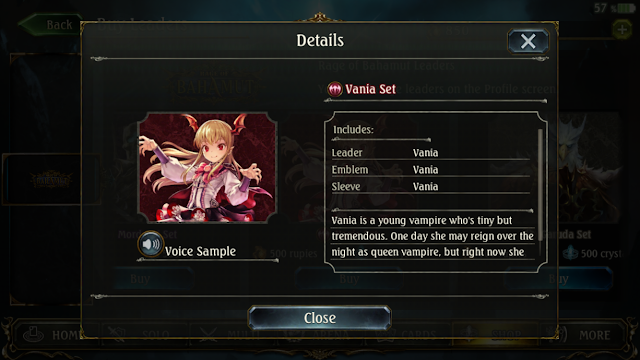Tap the dimmed Buy button on right
This screenshot has height=360, width=640.
pyautogui.click(x=558, y=279)
